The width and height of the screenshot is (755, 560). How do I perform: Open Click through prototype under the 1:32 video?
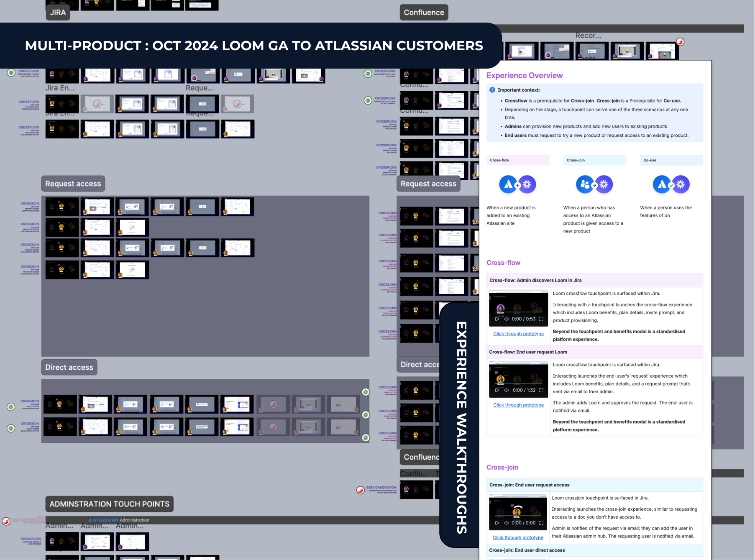519,405
